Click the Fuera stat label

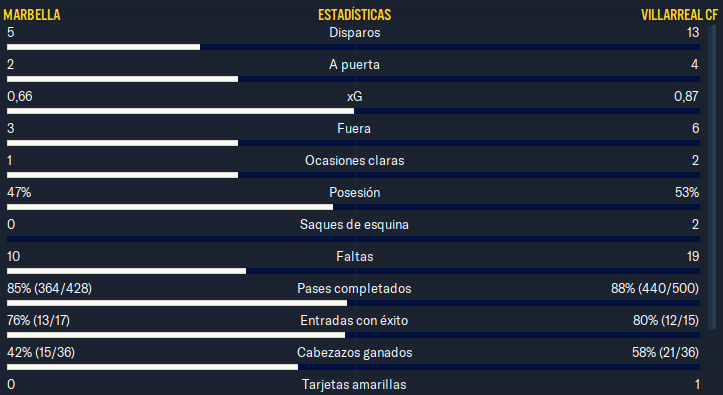click(x=354, y=129)
